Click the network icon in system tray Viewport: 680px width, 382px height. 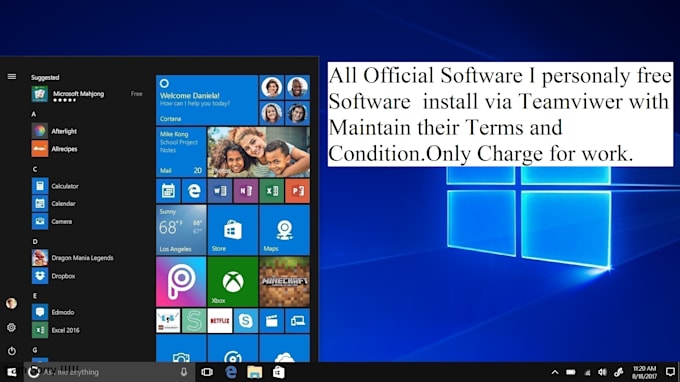587,372
